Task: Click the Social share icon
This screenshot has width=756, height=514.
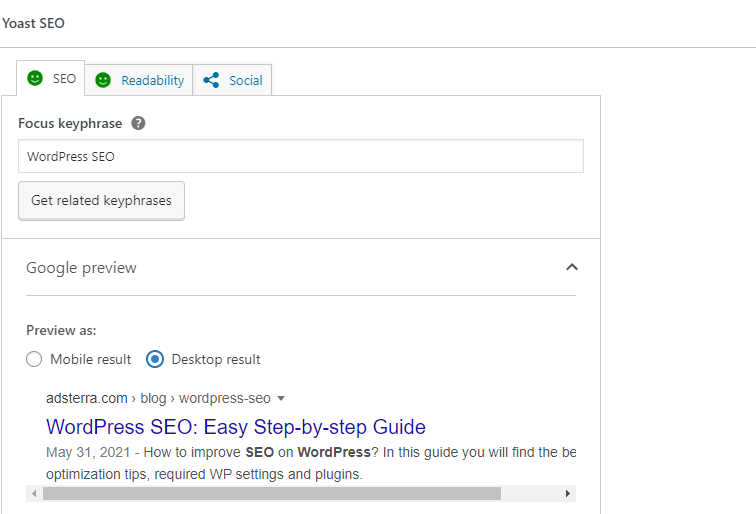Action: tap(211, 80)
